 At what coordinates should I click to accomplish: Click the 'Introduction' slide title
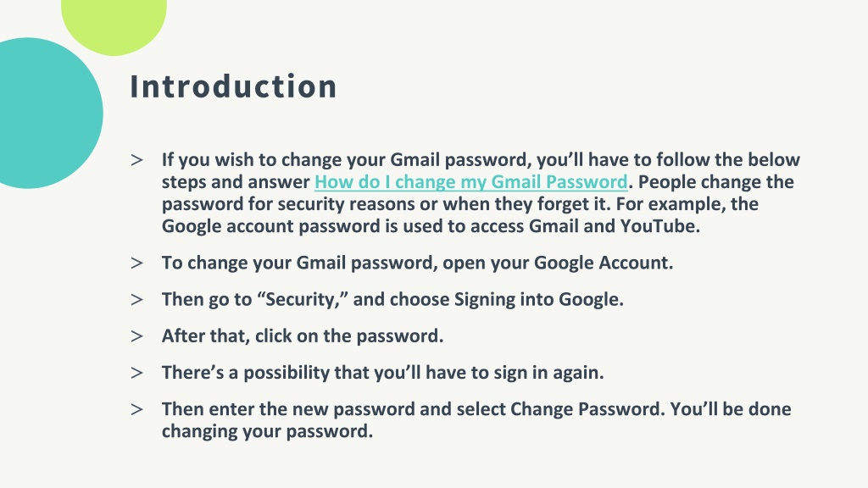pyautogui.click(x=233, y=86)
